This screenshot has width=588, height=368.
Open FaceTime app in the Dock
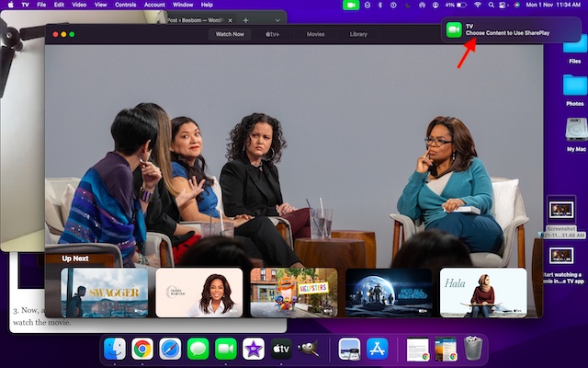pos(226,349)
